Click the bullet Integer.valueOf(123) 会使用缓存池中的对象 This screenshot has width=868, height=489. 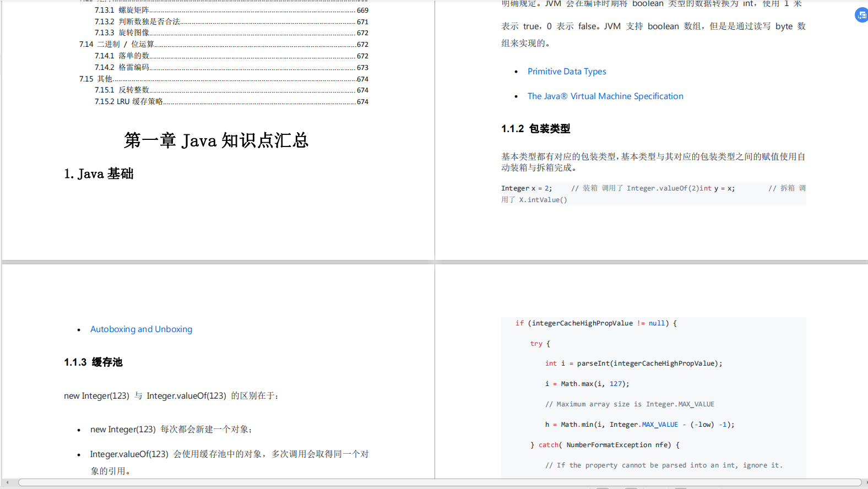[x=230, y=463]
